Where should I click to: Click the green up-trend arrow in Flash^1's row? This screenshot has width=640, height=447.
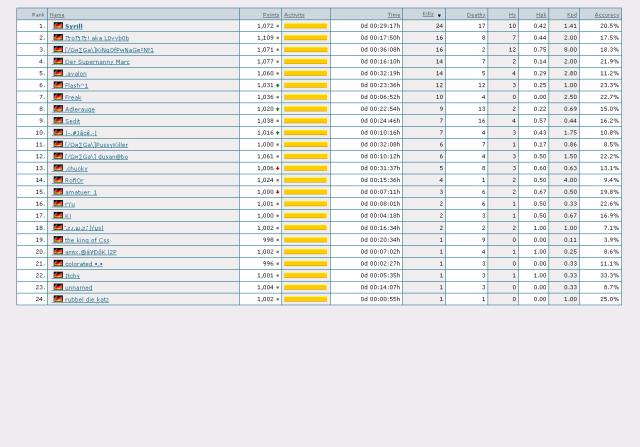(278, 85)
